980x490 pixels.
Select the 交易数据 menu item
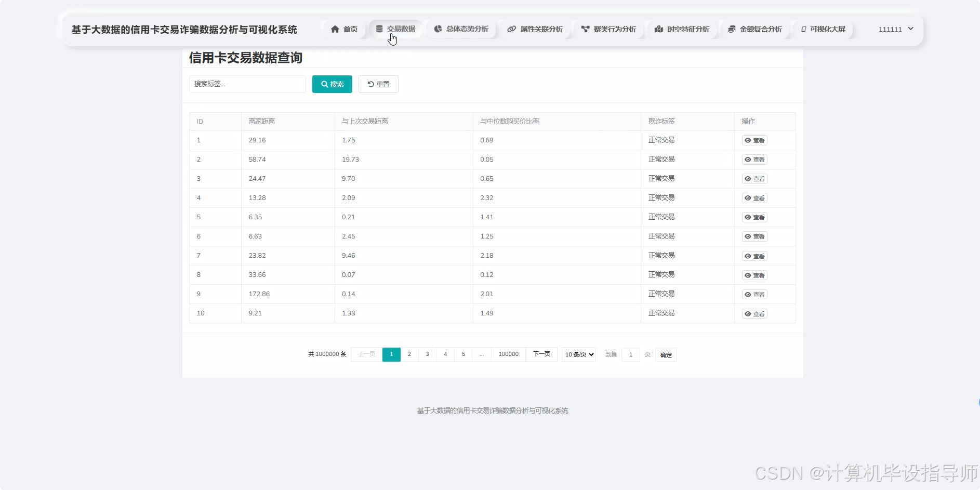click(x=395, y=29)
